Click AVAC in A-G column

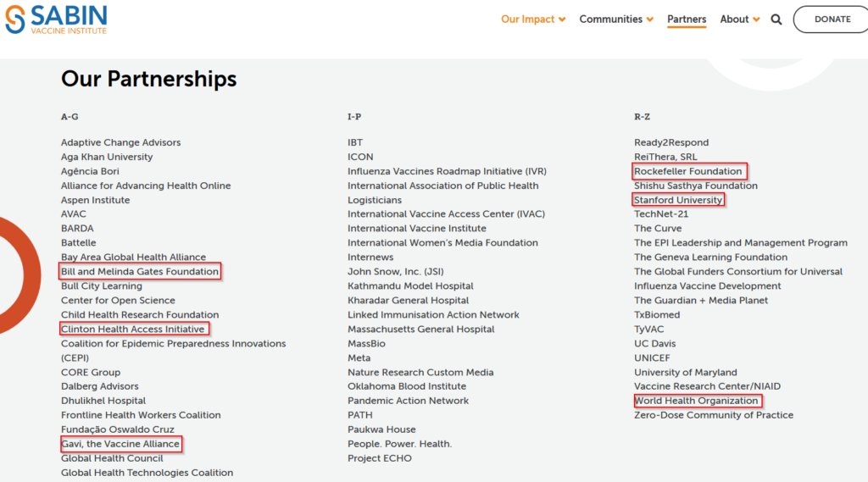click(x=74, y=213)
